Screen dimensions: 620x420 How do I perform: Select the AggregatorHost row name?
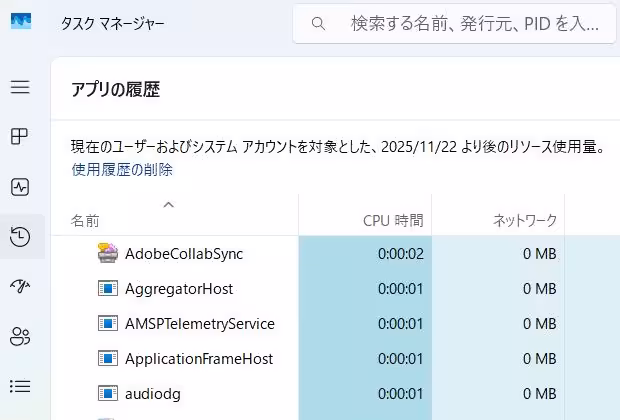tap(179, 289)
